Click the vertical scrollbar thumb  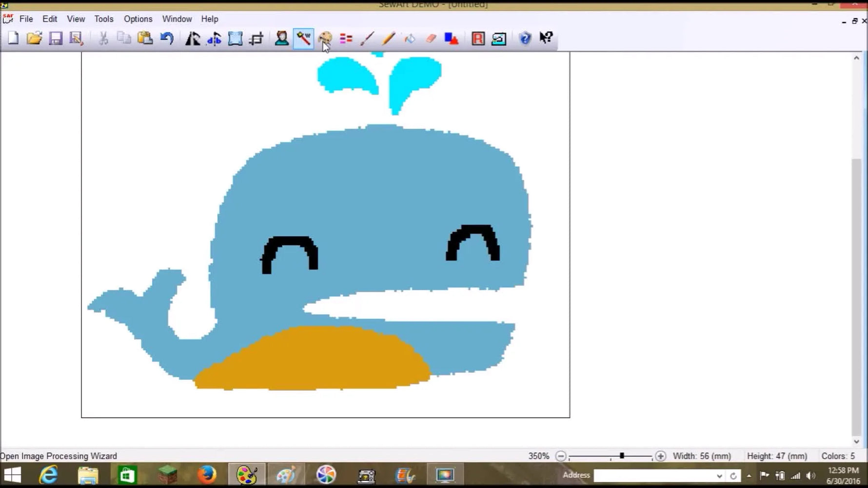tap(856, 297)
